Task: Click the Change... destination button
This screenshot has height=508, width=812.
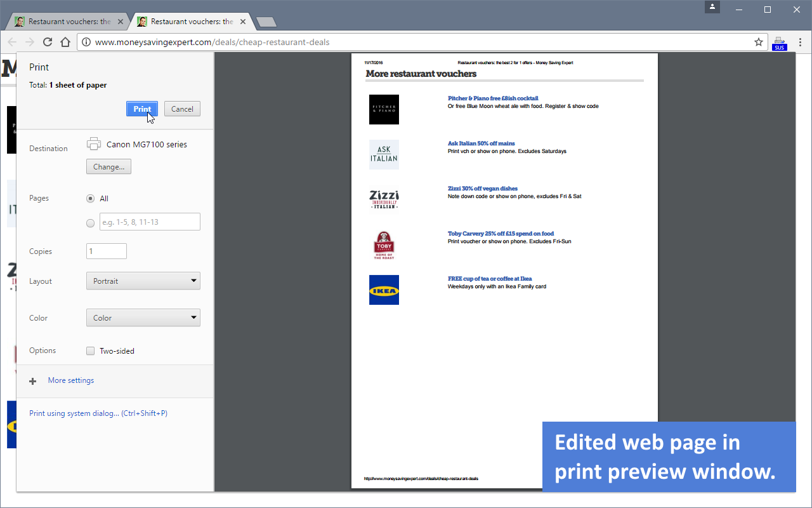Action: 108,166
